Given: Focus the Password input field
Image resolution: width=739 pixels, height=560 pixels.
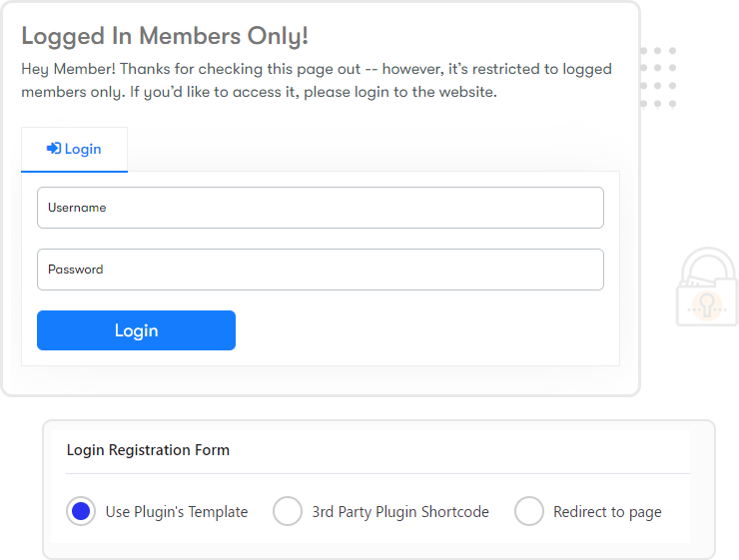Looking at the screenshot, I should pos(321,270).
